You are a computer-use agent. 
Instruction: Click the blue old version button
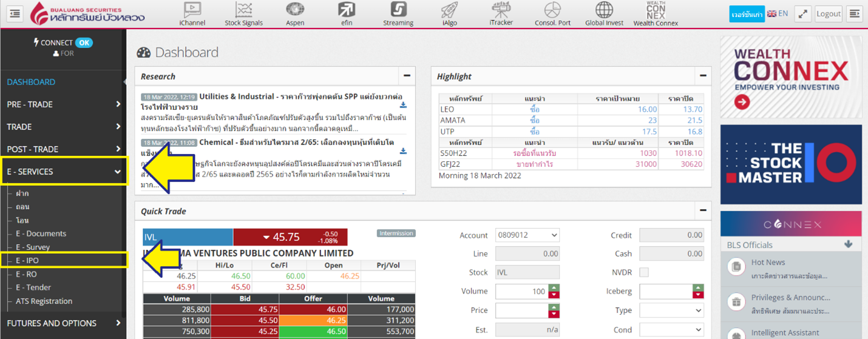[x=747, y=14]
